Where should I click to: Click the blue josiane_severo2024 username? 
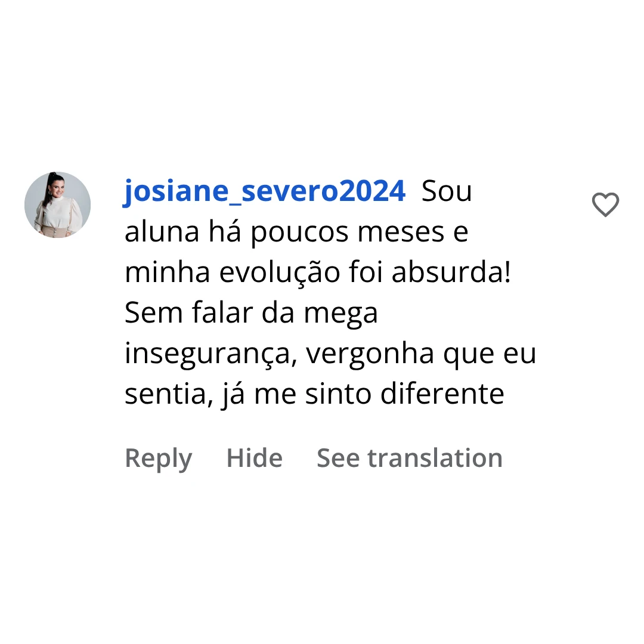264,190
